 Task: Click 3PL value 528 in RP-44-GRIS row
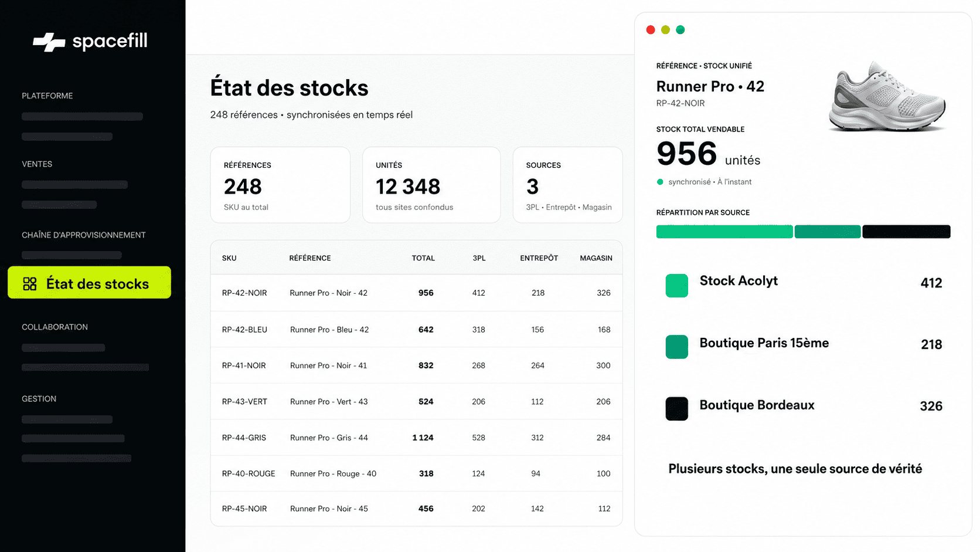pyautogui.click(x=479, y=438)
